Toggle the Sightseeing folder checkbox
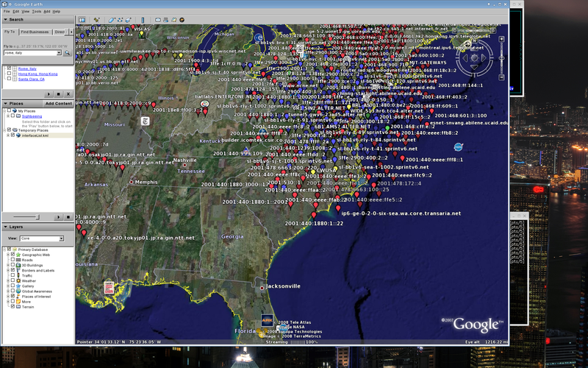This screenshot has height=368, width=588. pyautogui.click(x=12, y=116)
